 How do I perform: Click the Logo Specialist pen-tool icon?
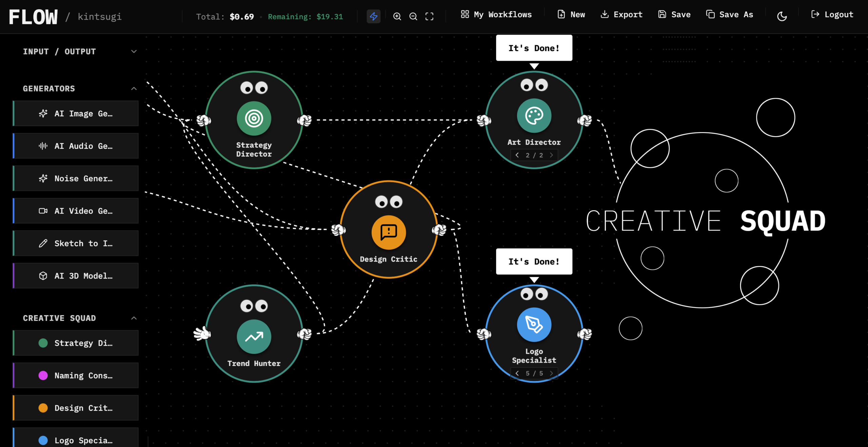tap(534, 325)
